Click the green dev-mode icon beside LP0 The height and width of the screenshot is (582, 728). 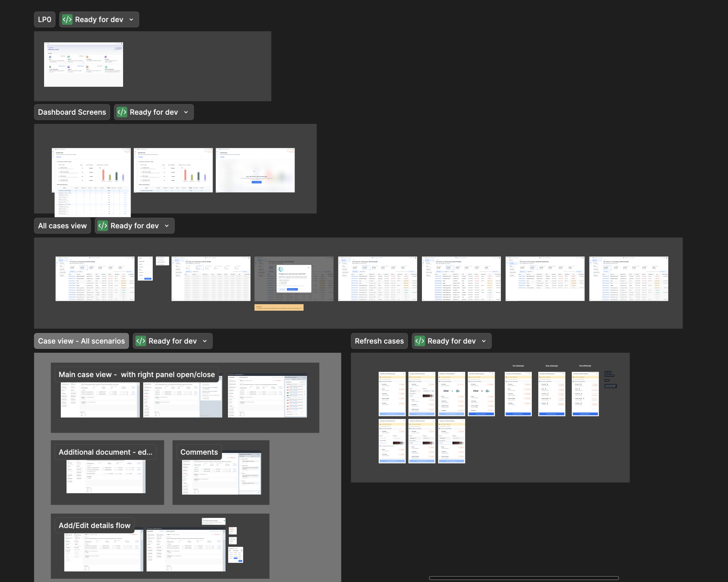point(67,20)
